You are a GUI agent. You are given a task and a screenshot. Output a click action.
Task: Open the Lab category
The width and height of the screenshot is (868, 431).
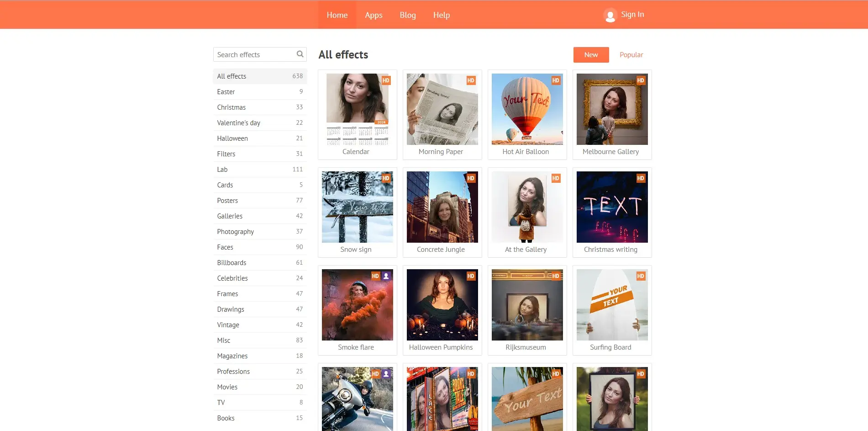pos(260,170)
